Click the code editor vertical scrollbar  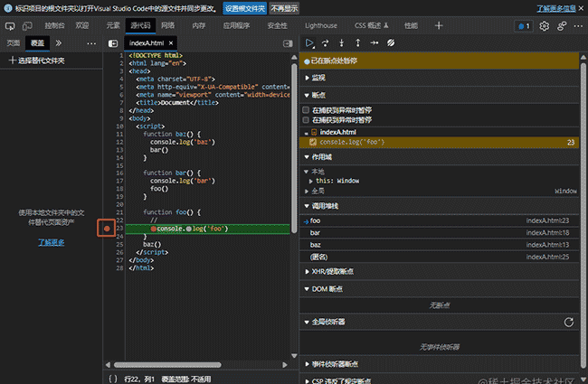(x=294, y=148)
